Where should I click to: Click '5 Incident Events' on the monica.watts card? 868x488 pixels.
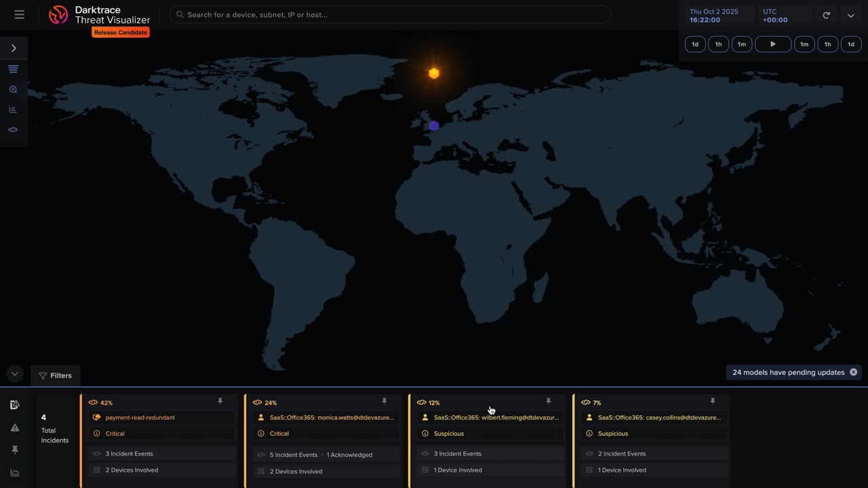click(293, 455)
